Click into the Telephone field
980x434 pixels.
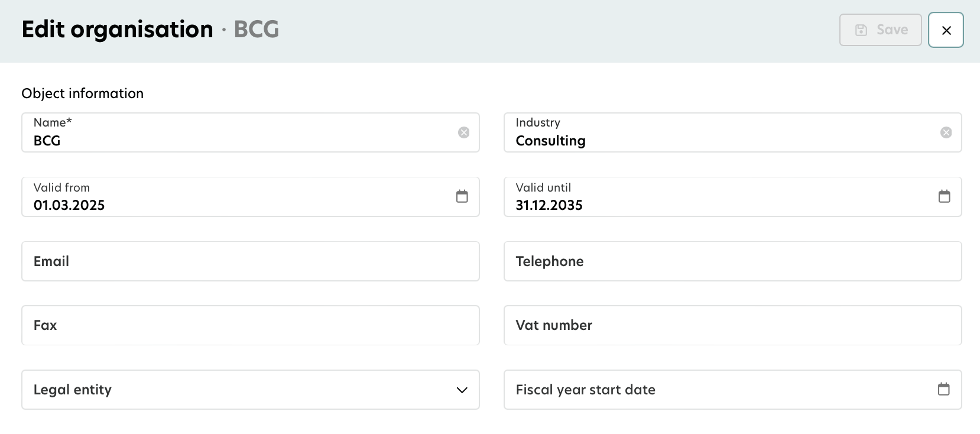pos(732,261)
